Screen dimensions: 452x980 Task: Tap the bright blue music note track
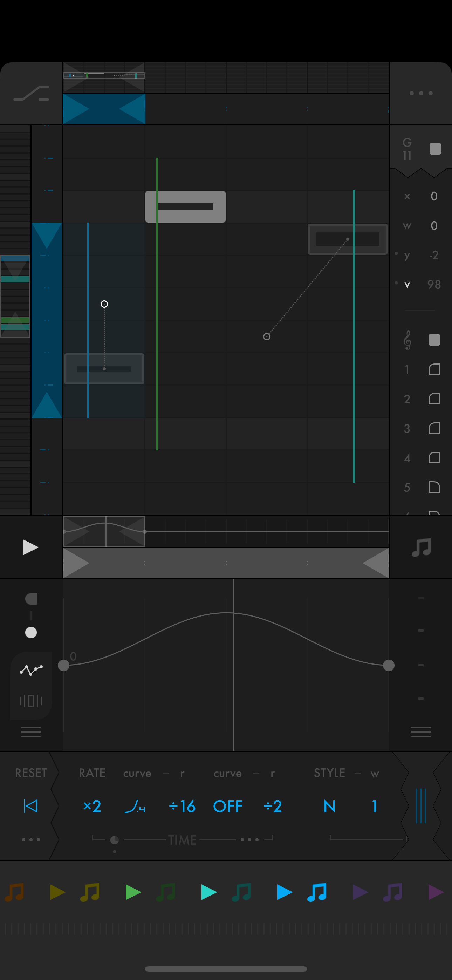point(317,892)
